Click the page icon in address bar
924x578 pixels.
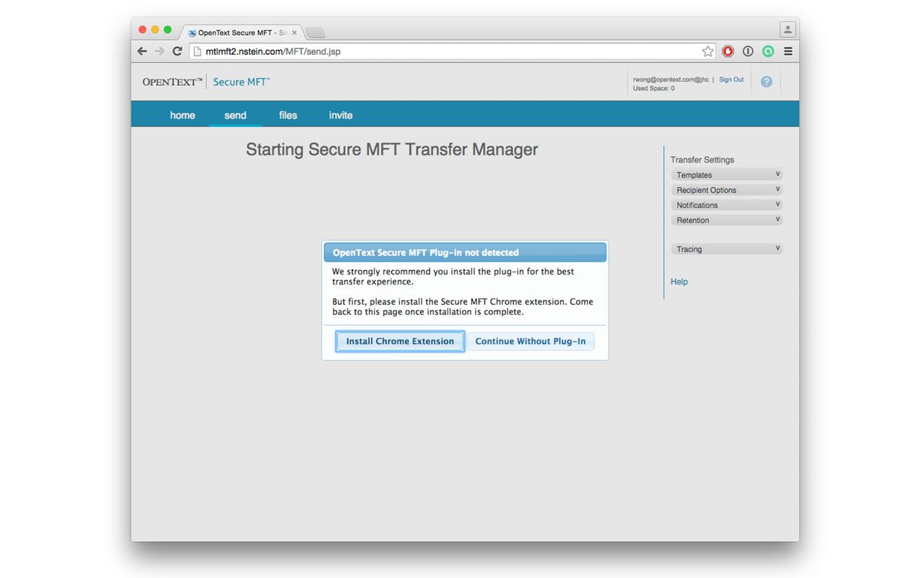(197, 51)
